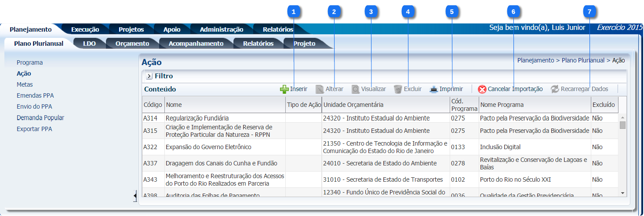Switch to the Orçamento sub-tab

pyautogui.click(x=132, y=44)
